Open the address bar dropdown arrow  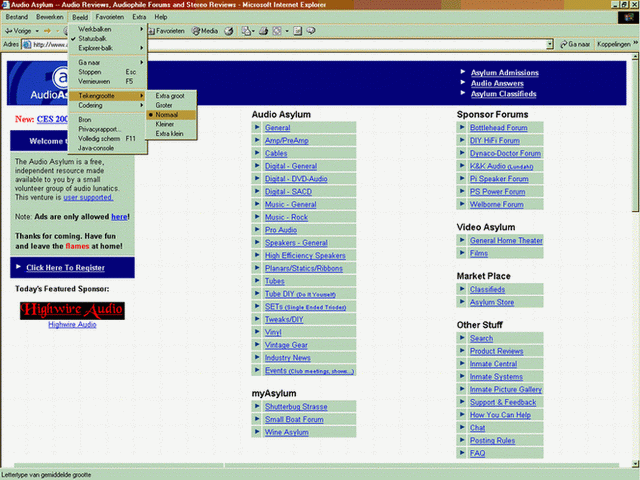click(550, 44)
